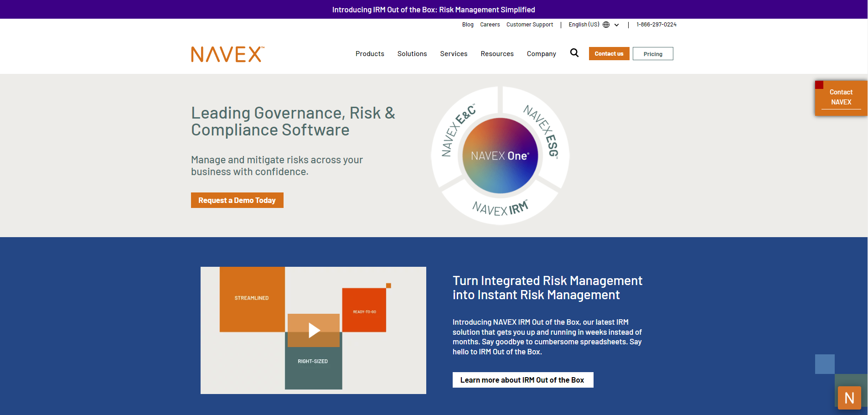Click the Contact NAVEX side tab
868x415 pixels.
click(x=841, y=97)
